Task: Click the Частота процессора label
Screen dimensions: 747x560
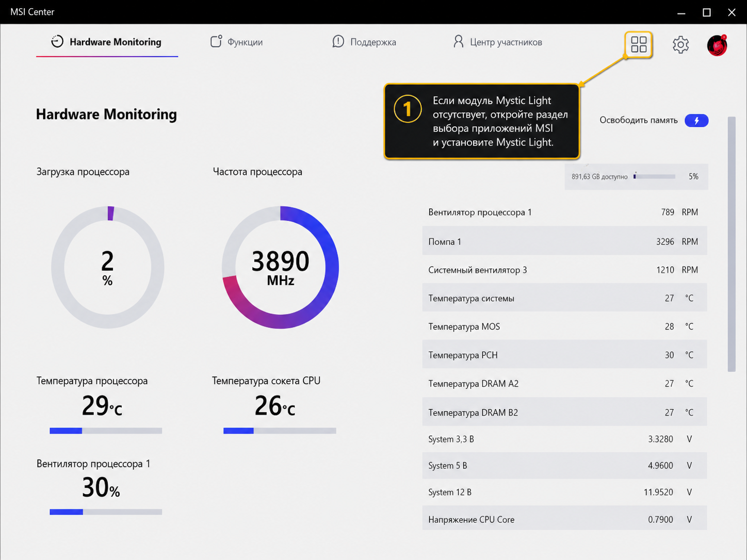Action: click(257, 172)
